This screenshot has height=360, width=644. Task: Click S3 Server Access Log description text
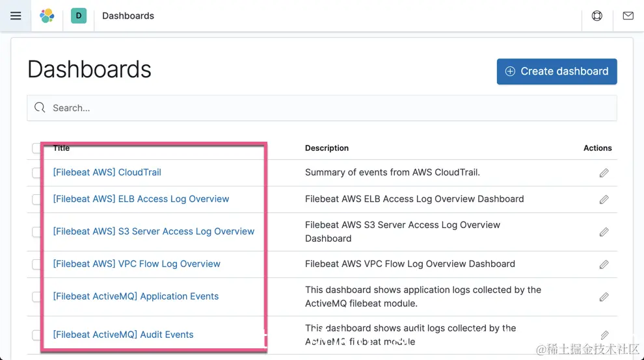[x=403, y=232]
